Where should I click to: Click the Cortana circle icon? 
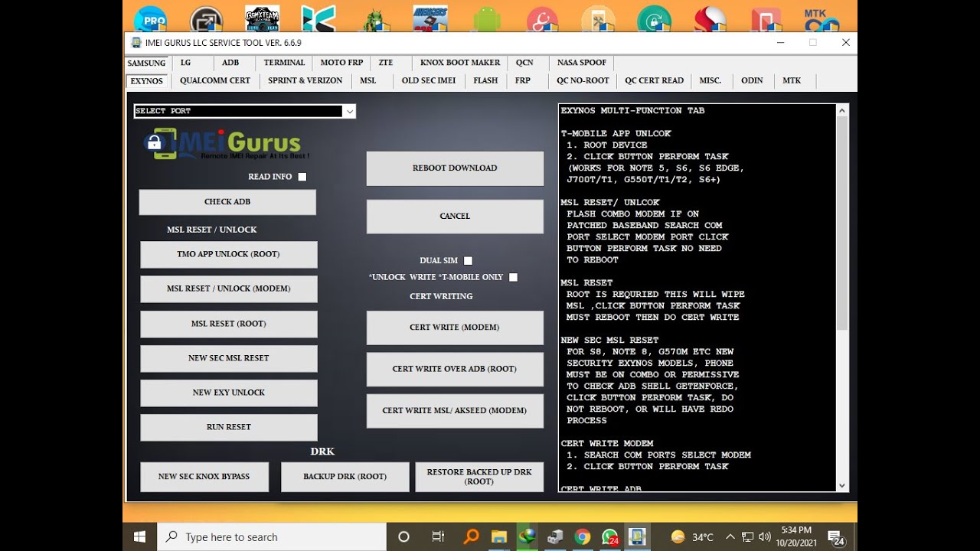[404, 536]
